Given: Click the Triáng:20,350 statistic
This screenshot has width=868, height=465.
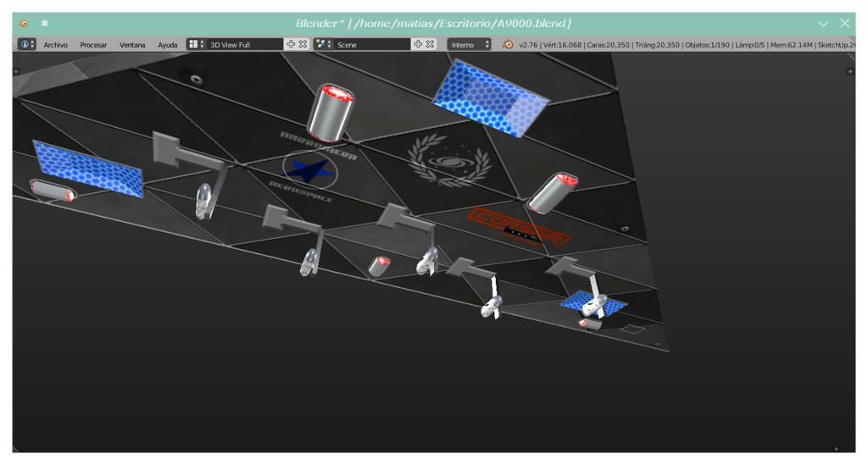Looking at the screenshot, I should (657, 45).
